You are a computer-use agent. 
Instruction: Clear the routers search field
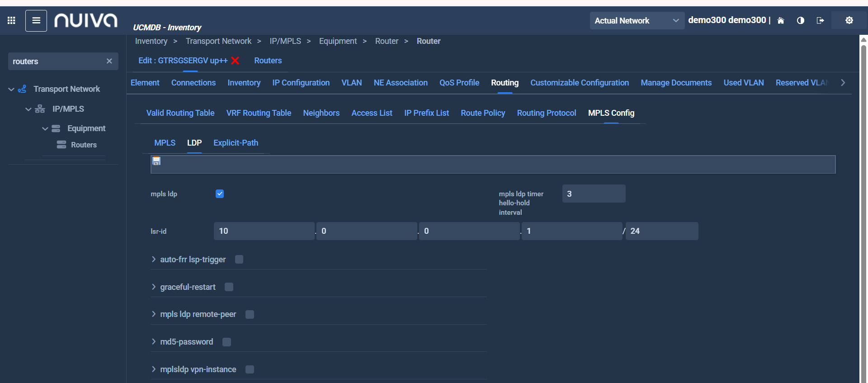(109, 61)
